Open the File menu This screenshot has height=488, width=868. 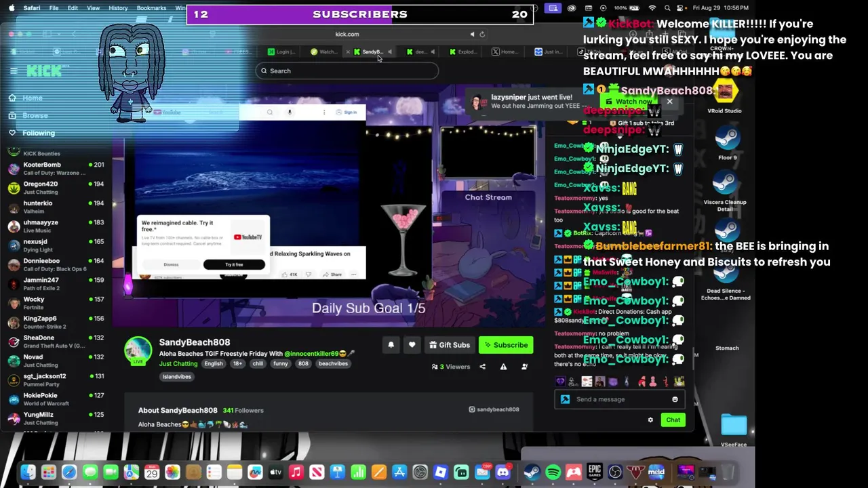pos(54,8)
